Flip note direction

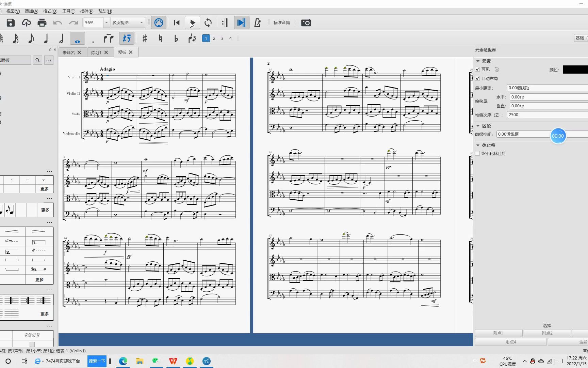192,39
